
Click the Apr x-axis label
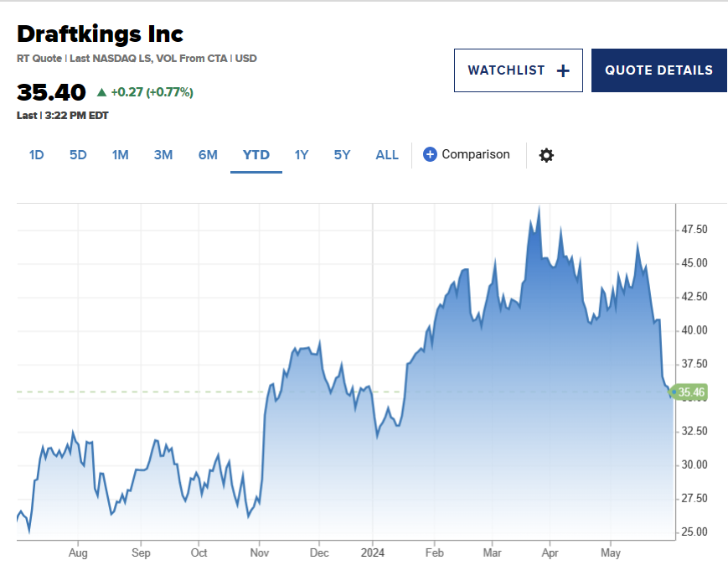click(550, 553)
